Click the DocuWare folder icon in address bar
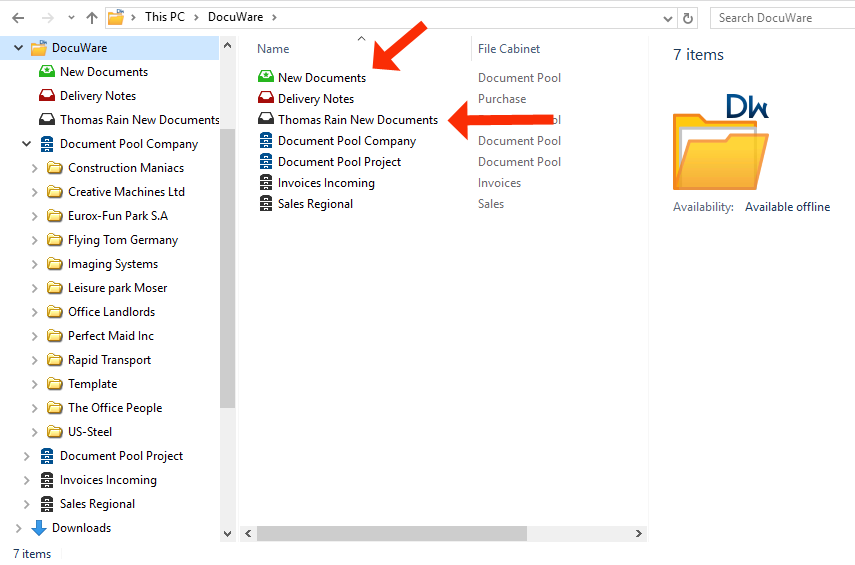This screenshot has height=565, width=855. [116, 17]
